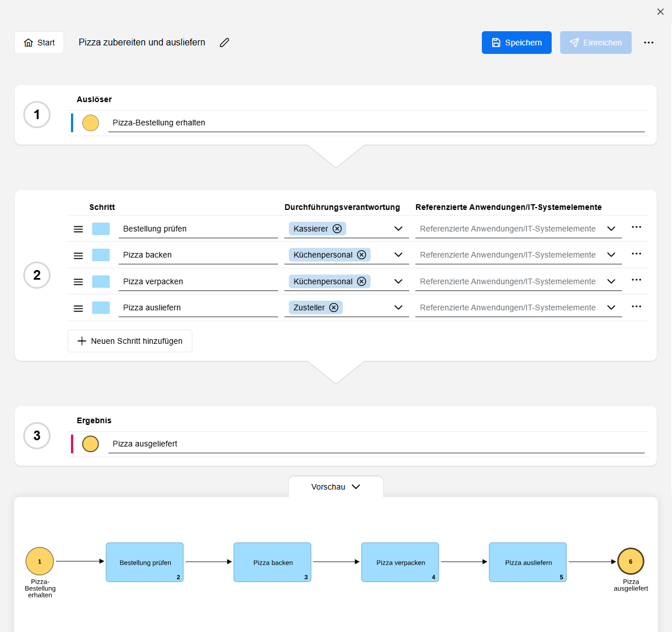Viewport: 672px width, 632px height.
Task: Expand responsibility dropdown for Bestellung prüfen
Action: click(398, 229)
